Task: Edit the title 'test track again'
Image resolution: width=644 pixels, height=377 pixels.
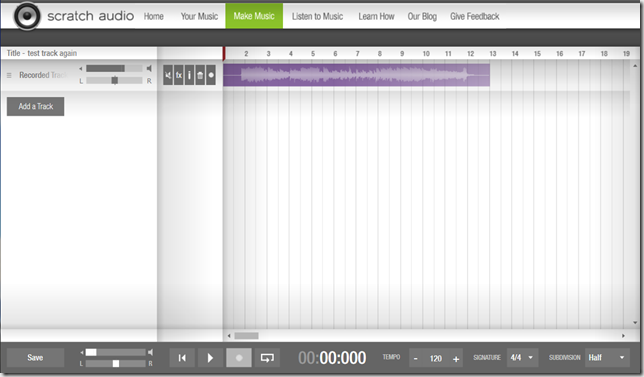Action: click(52, 53)
